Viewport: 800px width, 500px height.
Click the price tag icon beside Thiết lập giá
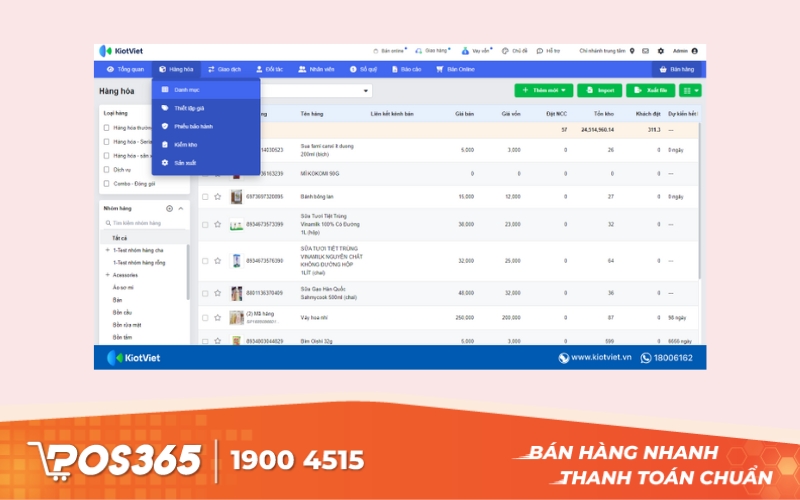165,108
